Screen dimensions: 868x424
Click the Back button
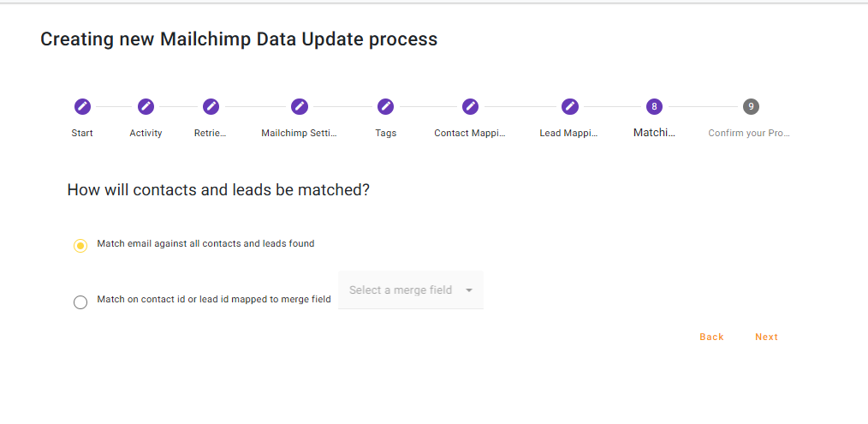(x=711, y=337)
